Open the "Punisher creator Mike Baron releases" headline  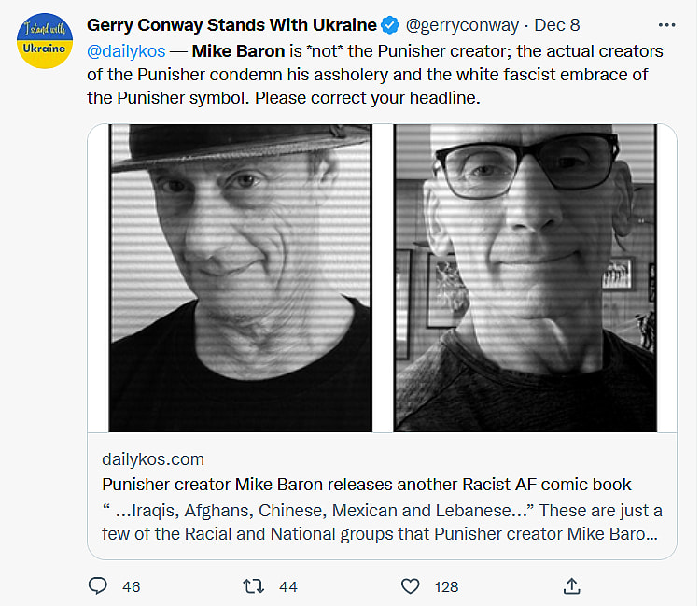(x=366, y=485)
